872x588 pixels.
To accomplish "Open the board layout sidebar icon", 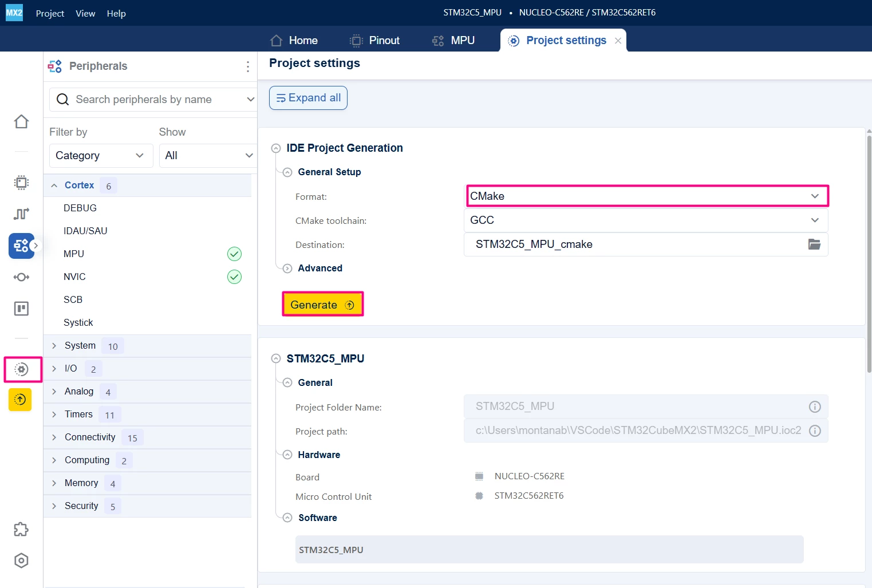I will coord(21,309).
